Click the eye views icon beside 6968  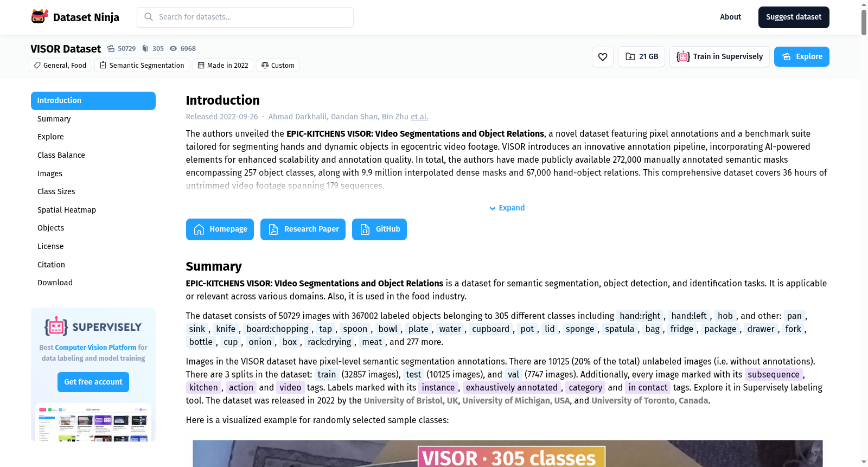(x=174, y=48)
